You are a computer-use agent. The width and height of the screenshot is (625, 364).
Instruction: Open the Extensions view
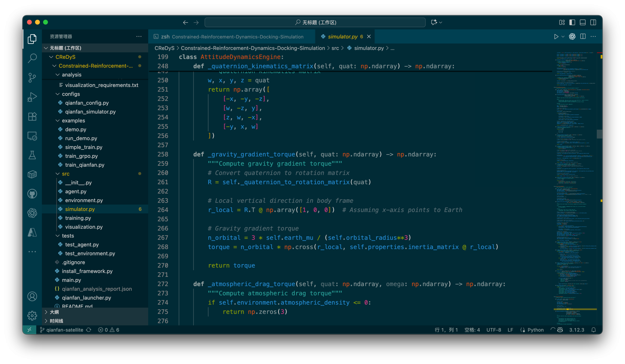coord(32,116)
